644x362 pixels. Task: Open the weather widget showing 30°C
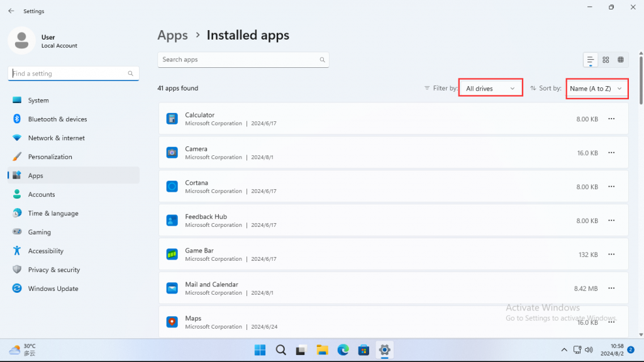[x=23, y=349]
